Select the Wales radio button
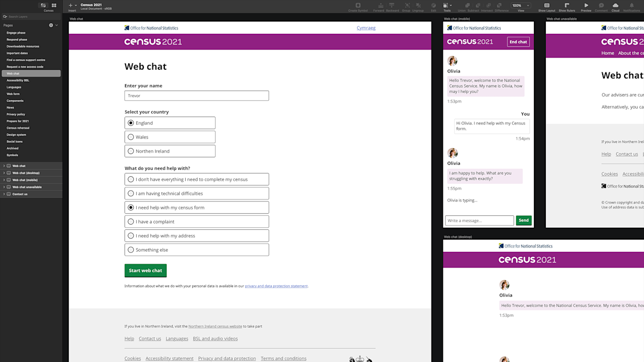 130,137
